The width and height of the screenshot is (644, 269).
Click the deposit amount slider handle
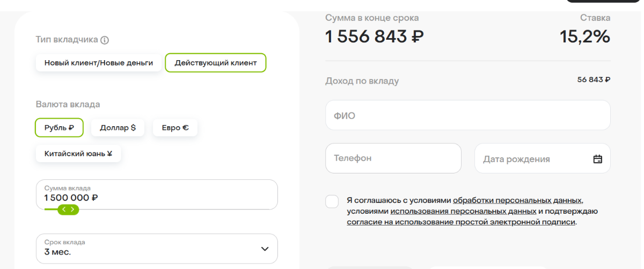(x=68, y=209)
